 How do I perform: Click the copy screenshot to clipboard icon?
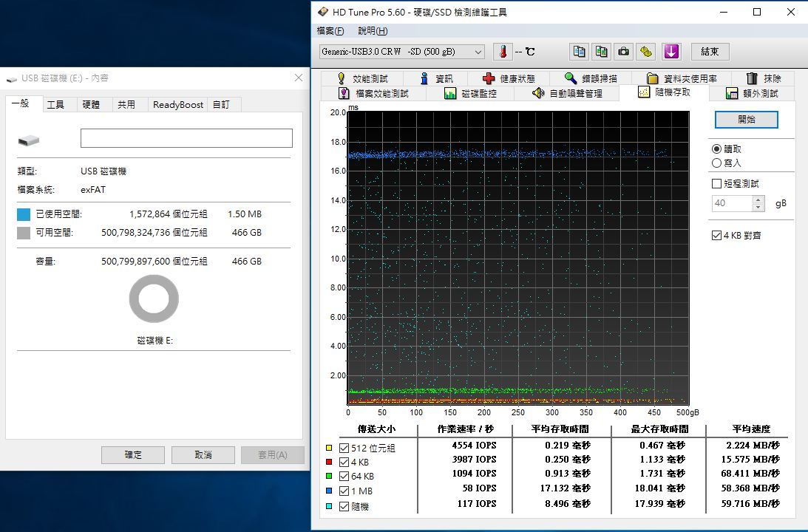(602, 52)
